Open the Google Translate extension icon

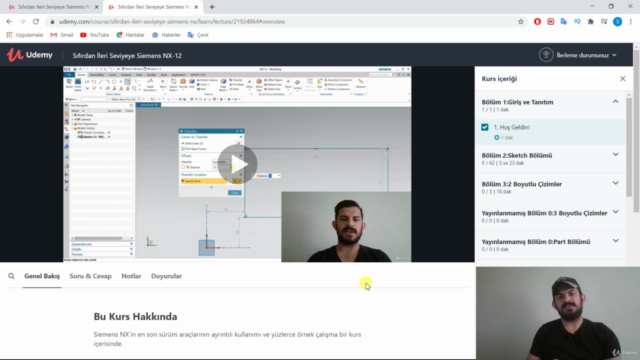564,22
